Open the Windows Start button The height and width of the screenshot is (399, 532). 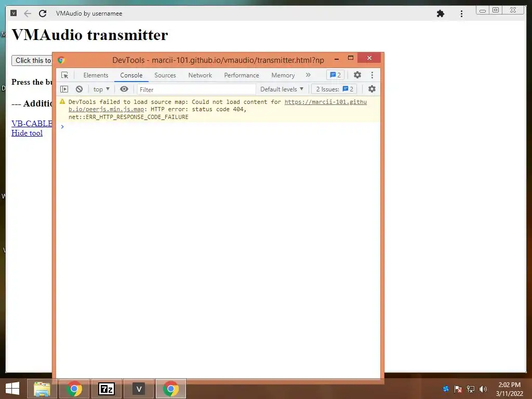pyautogui.click(x=12, y=388)
